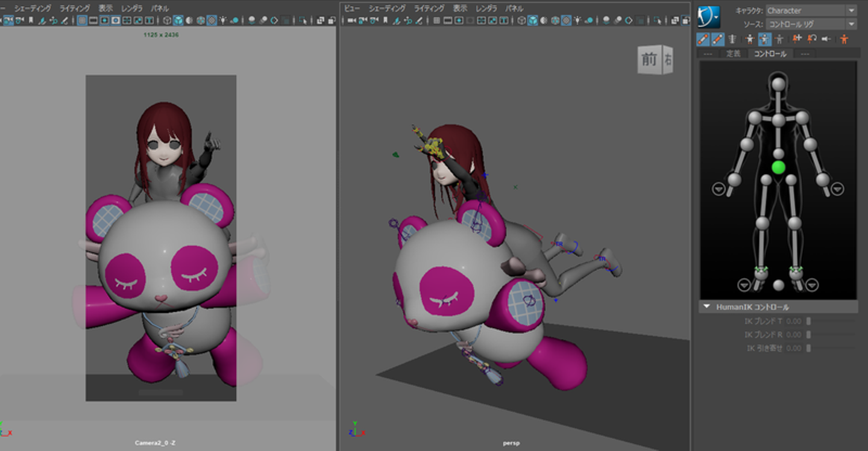Click the pin translation icon

point(797,39)
